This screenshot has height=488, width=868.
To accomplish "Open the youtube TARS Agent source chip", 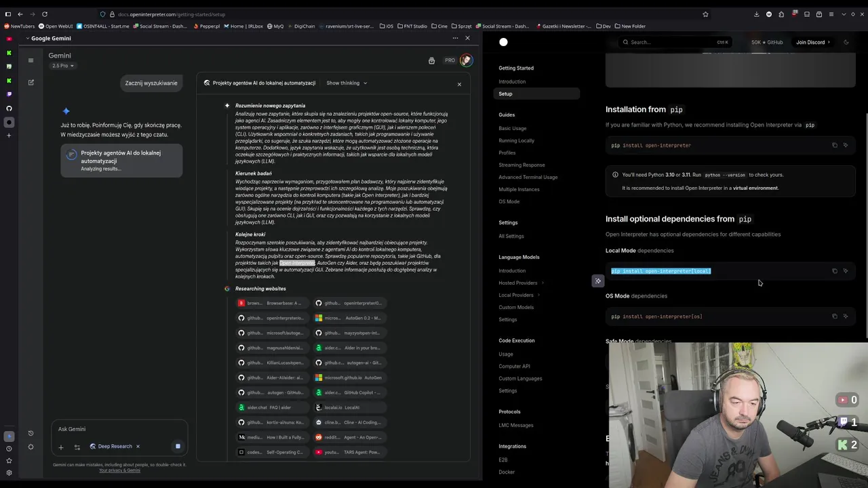I will click(x=349, y=452).
